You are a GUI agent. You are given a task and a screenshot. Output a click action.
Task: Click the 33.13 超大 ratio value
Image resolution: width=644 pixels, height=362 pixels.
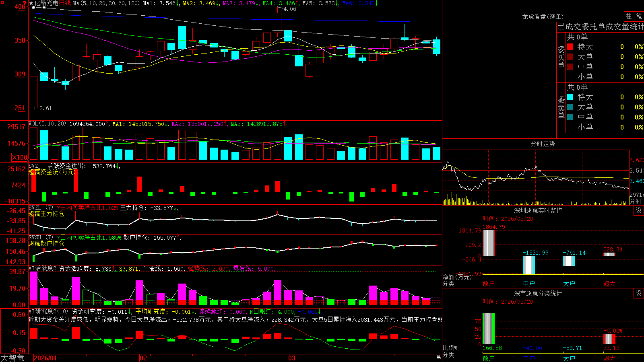611,348
